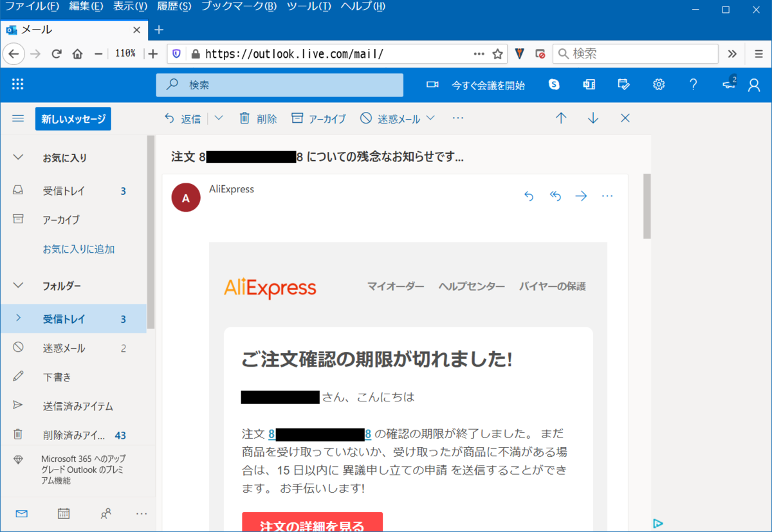Open more modules ellipsis at bottom
Viewport: 772px width, 532px height.
pyautogui.click(x=142, y=513)
